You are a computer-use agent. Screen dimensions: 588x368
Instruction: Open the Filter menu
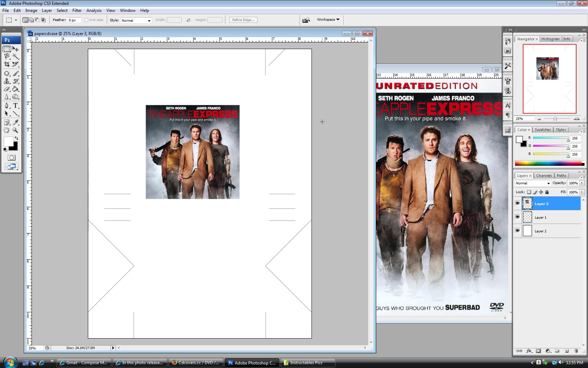click(x=77, y=10)
